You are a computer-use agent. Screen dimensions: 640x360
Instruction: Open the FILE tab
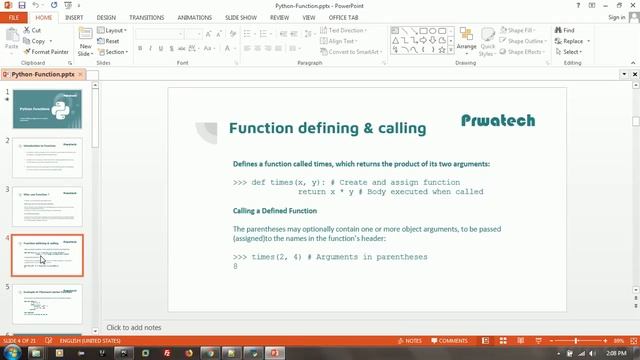[x=13, y=18]
